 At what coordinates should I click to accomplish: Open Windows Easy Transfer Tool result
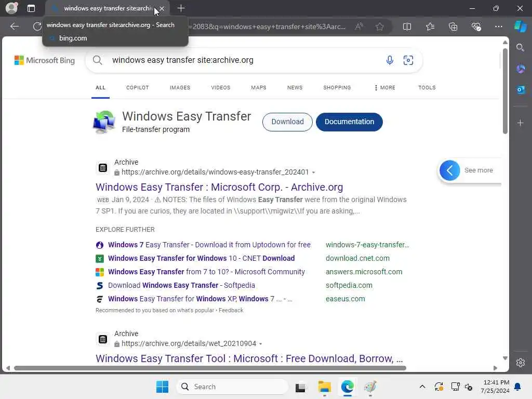tap(249, 358)
